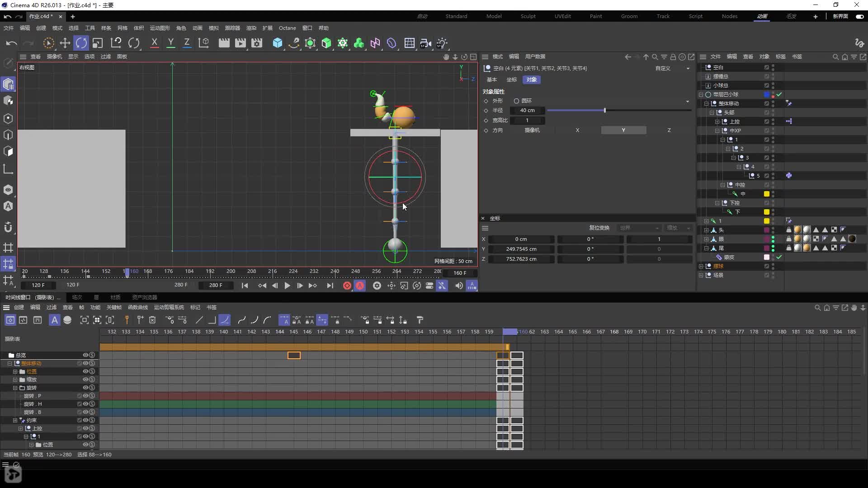Click the Undo arrow in toolbar
This screenshot has width=868, height=488.
tap(11, 43)
